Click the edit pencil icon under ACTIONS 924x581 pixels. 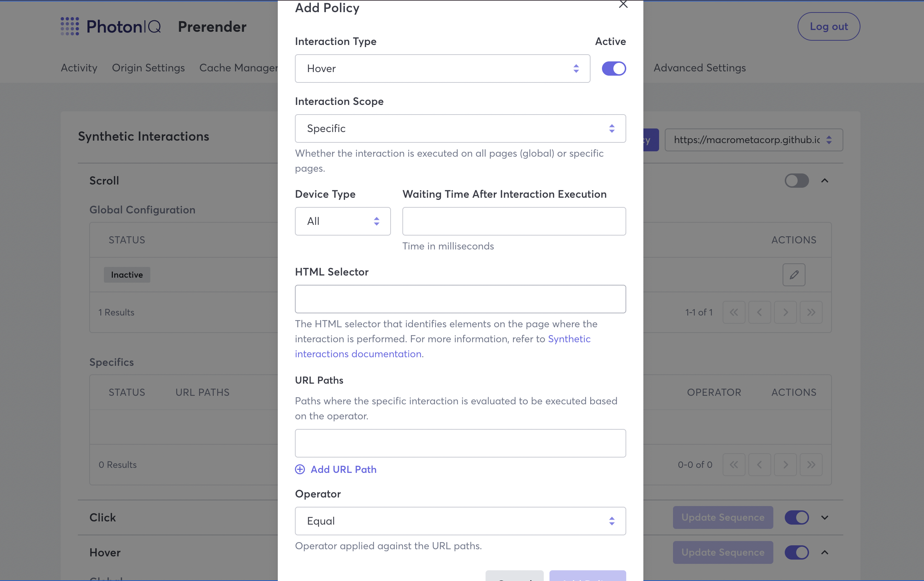[794, 274]
